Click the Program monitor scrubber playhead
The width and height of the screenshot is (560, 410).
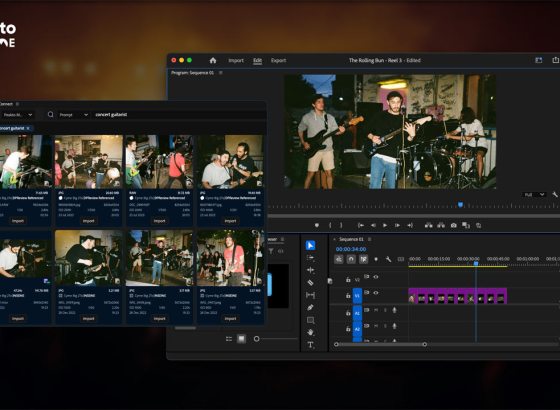(x=460, y=205)
